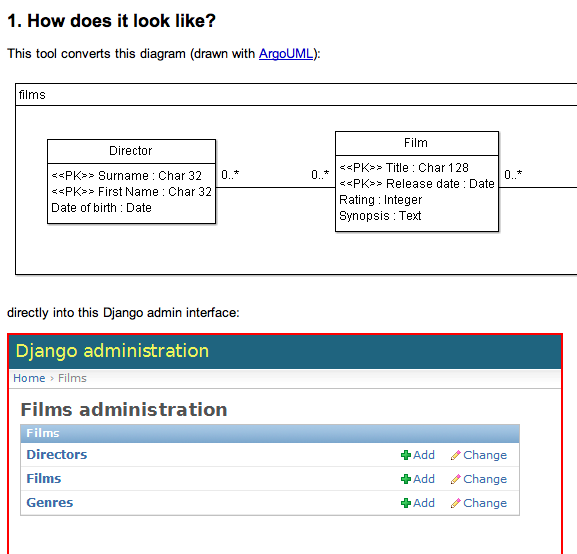Click the green plus icon for Genres
The height and width of the screenshot is (554, 577).
[406, 503]
